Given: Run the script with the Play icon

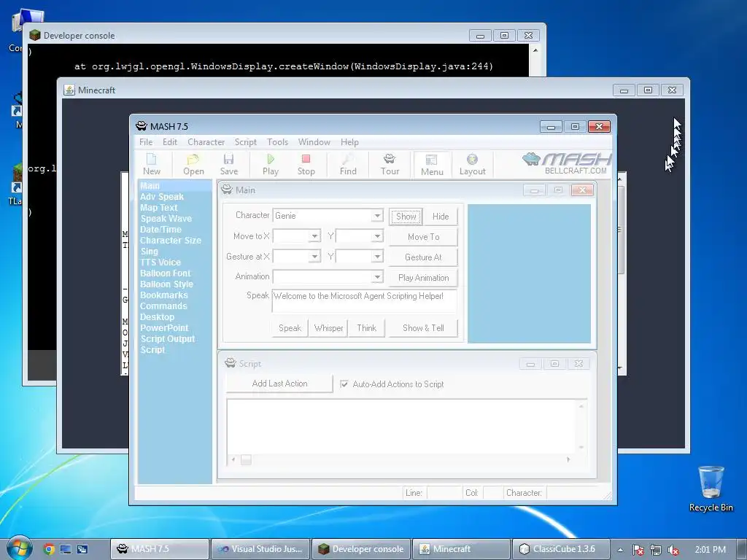Looking at the screenshot, I should [270, 164].
